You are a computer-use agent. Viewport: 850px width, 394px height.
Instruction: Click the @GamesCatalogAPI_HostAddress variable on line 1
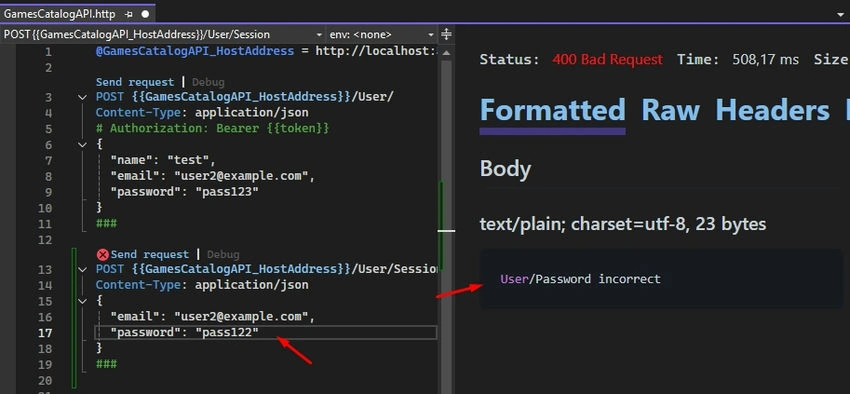tap(195, 51)
